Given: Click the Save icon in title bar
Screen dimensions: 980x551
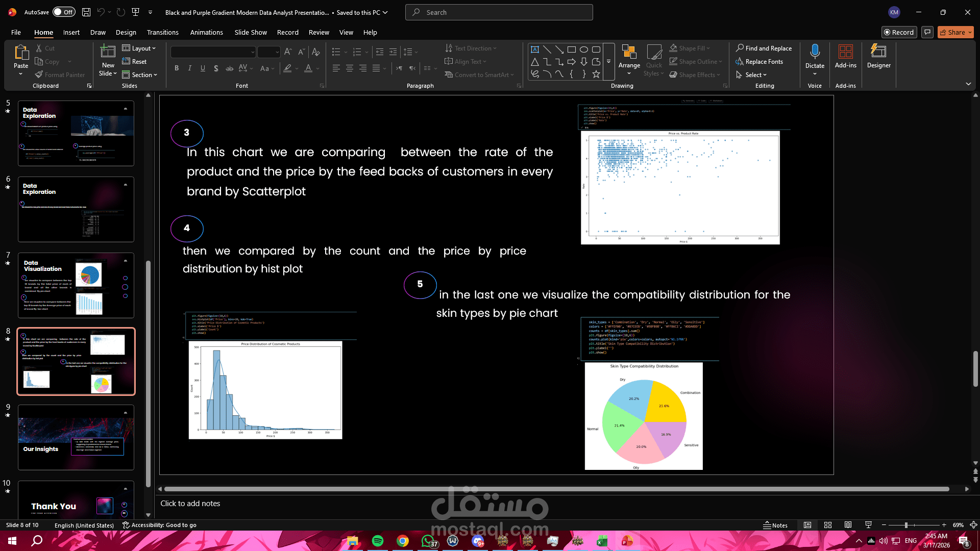Looking at the screenshot, I should 86,12.
